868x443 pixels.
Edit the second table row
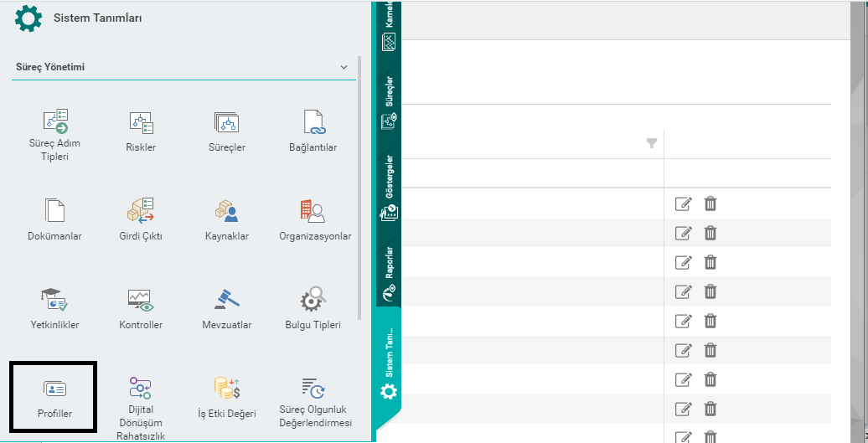[x=684, y=233]
